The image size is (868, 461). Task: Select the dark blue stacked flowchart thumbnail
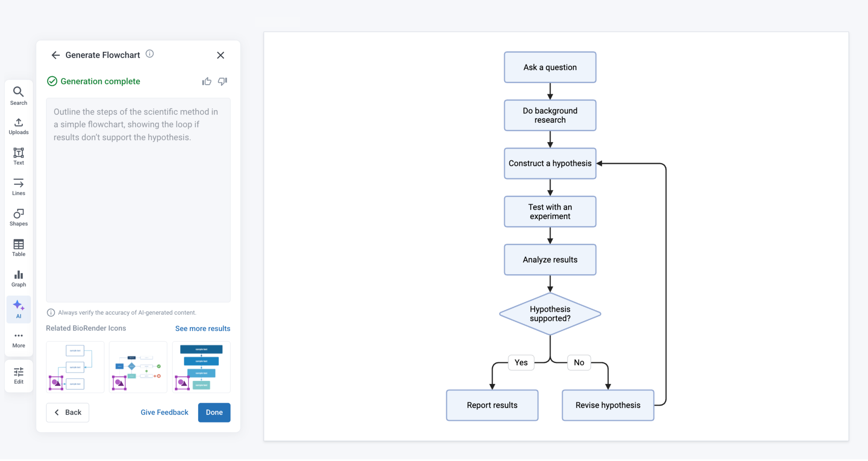[201, 367]
